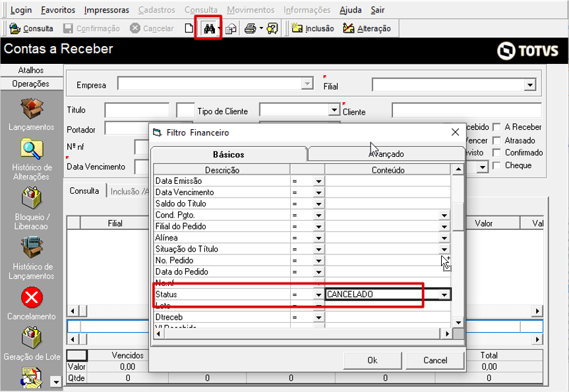This screenshot has width=569, height=392.
Task: Click the Sair menu item
Action: [377, 10]
